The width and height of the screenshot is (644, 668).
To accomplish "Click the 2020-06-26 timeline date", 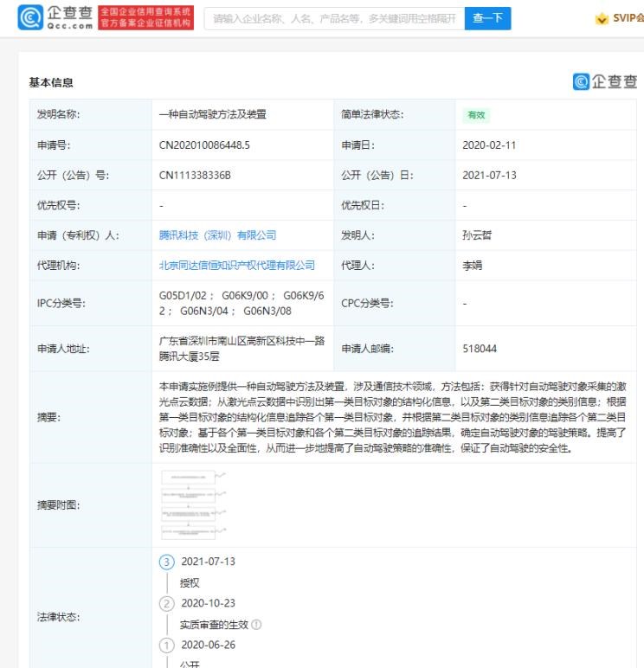I will (x=209, y=645).
